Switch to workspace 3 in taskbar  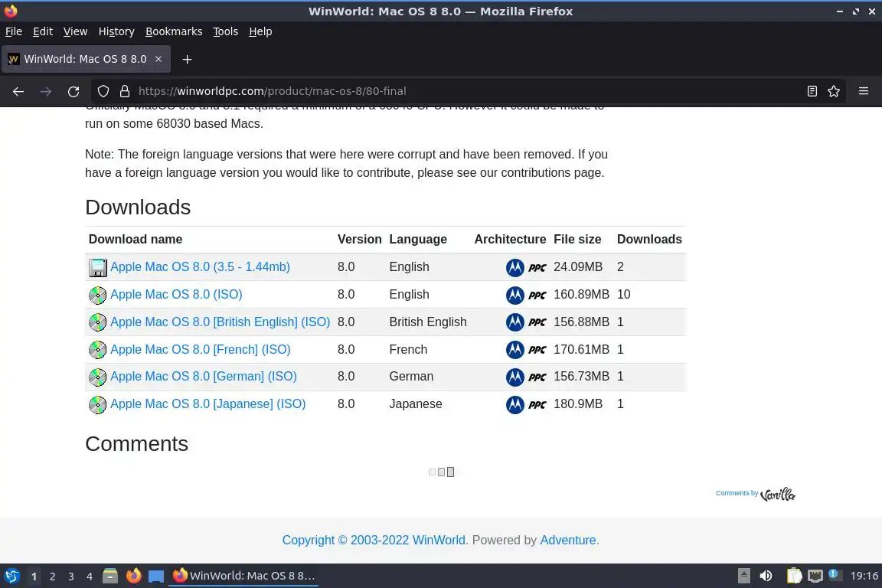pos(71,577)
